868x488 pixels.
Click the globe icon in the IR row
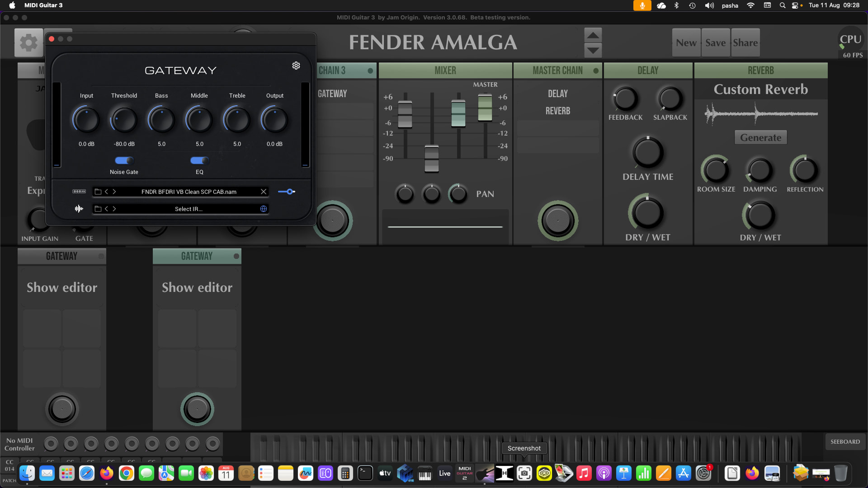[x=264, y=209]
